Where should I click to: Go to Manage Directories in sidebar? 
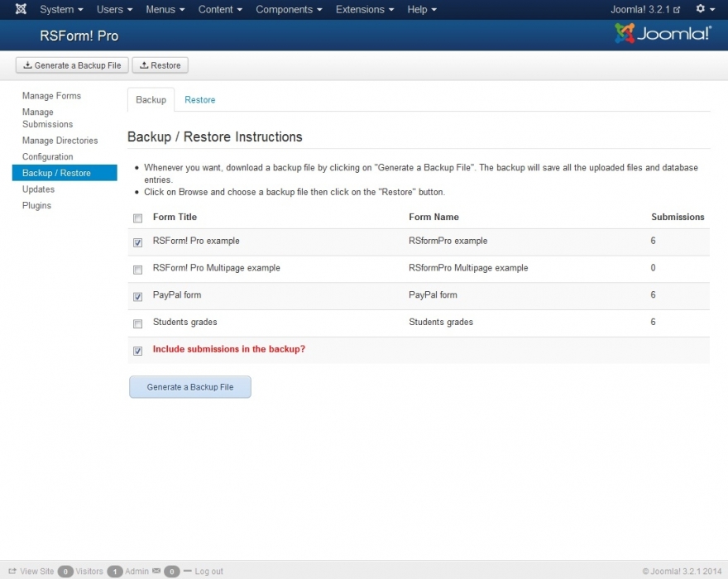coord(60,141)
